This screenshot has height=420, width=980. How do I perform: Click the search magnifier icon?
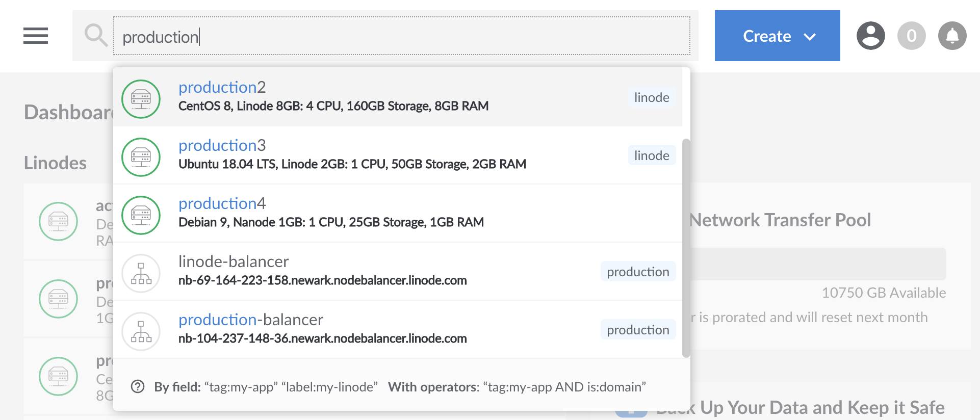[x=95, y=36]
